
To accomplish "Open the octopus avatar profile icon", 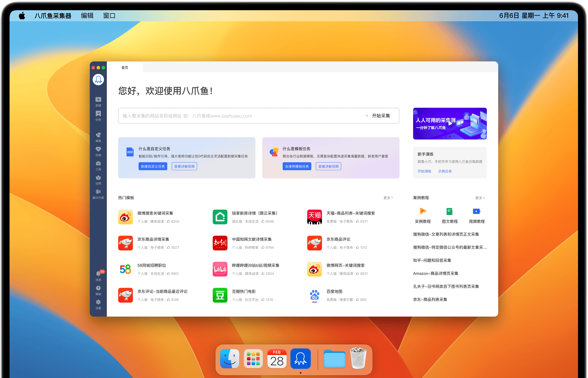I will (98, 80).
